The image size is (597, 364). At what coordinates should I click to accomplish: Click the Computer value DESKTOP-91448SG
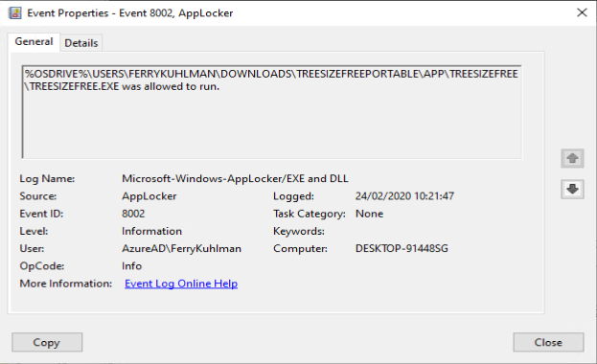pos(402,249)
